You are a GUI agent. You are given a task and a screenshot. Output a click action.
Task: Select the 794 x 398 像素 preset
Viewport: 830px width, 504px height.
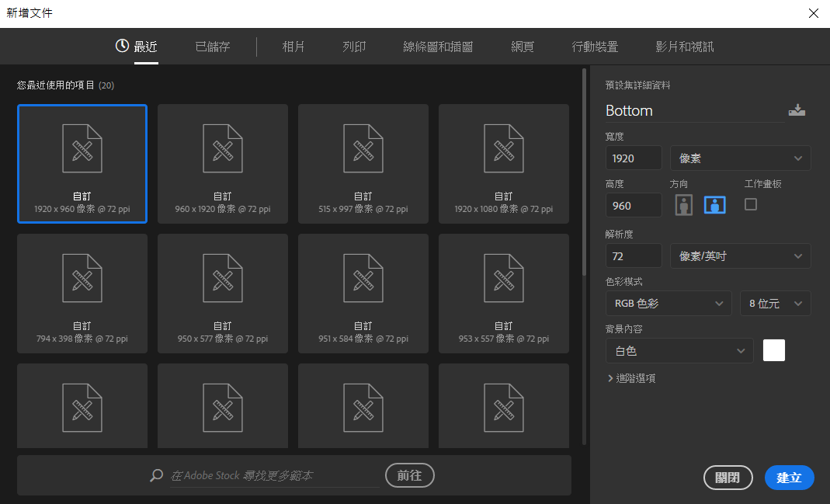(x=82, y=294)
